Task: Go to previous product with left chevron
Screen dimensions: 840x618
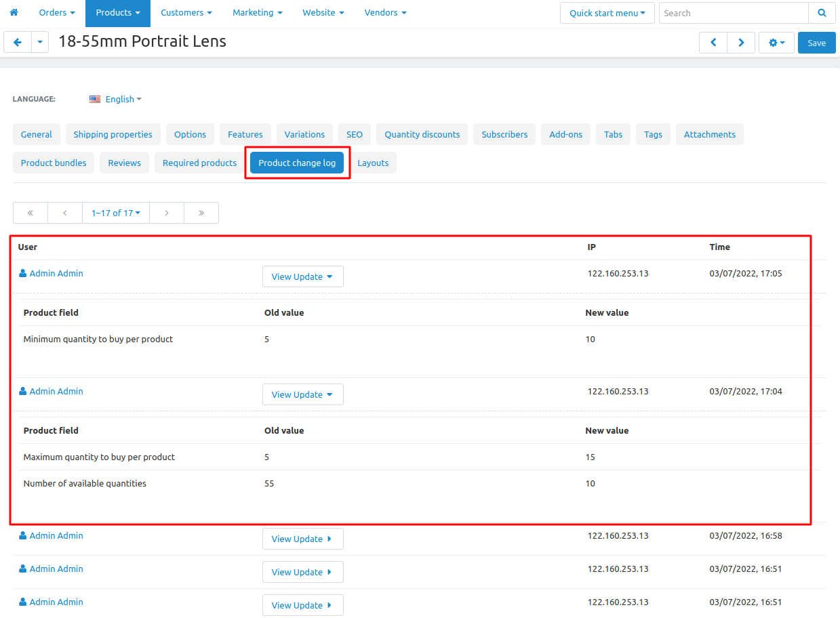Action: [713, 43]
